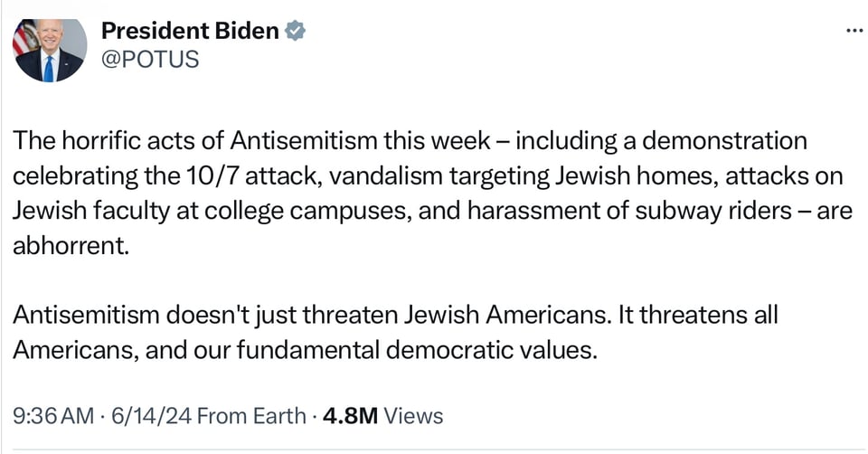Click the From Earth location label
Image resolution: width=868 pixels, height=454 pixels.
tap(251, 416)
